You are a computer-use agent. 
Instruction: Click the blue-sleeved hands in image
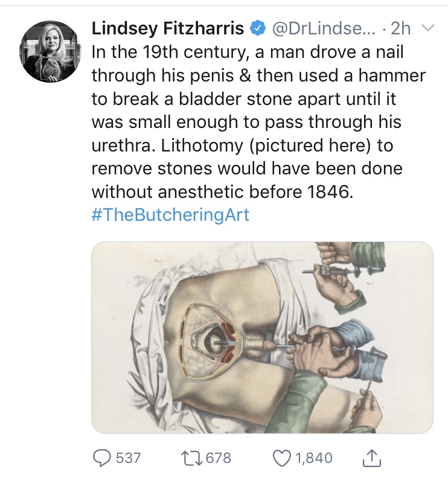(333, 349)
